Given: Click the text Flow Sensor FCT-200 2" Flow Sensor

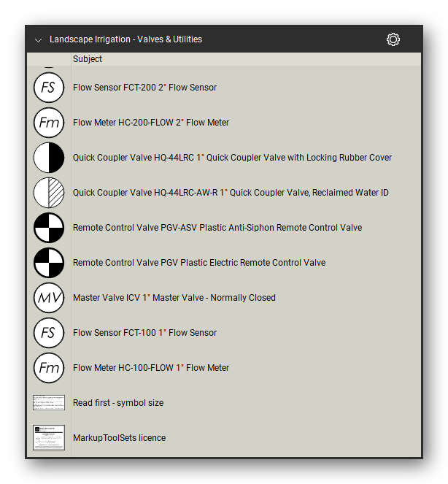Looking at the screenshot, I should coord(144,88).
